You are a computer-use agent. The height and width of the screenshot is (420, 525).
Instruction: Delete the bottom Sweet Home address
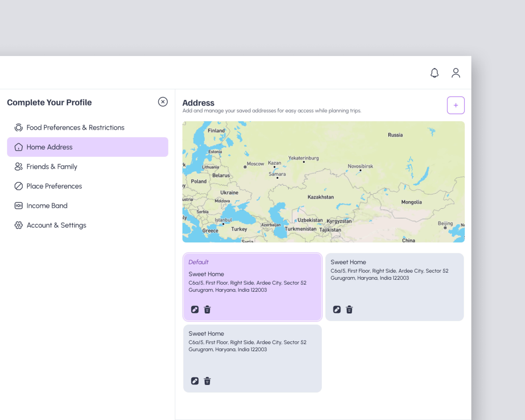click(x=207, y=381)
